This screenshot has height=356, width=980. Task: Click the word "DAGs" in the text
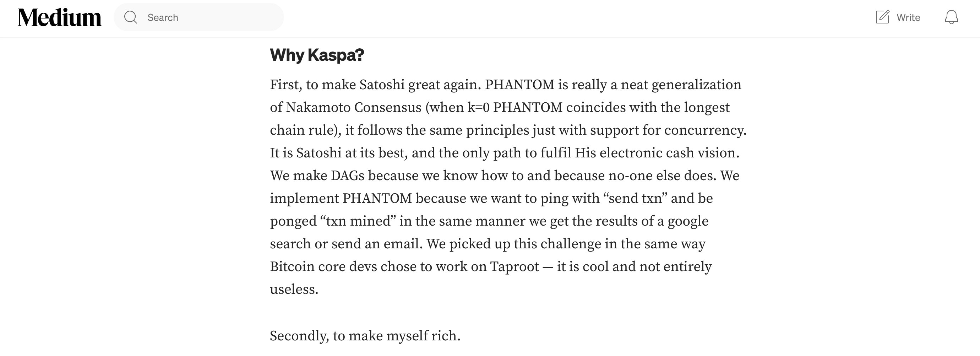click(x=347, y=176)
